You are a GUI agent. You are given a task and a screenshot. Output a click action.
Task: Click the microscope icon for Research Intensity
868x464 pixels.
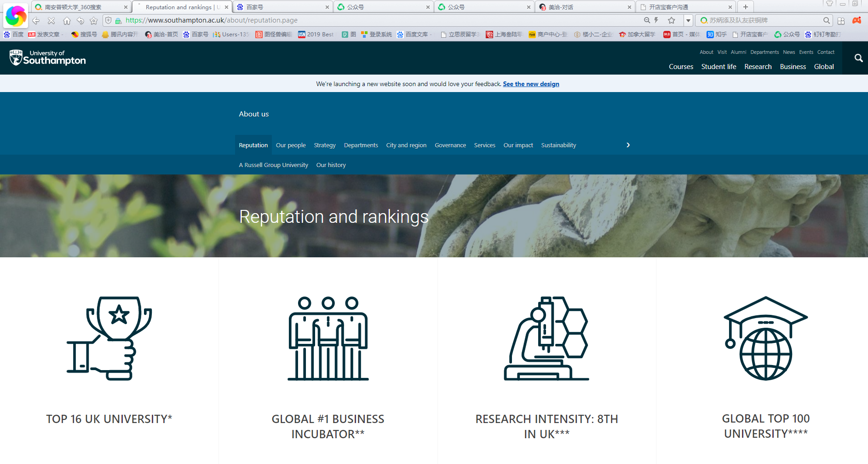click(x=546, y=338)
